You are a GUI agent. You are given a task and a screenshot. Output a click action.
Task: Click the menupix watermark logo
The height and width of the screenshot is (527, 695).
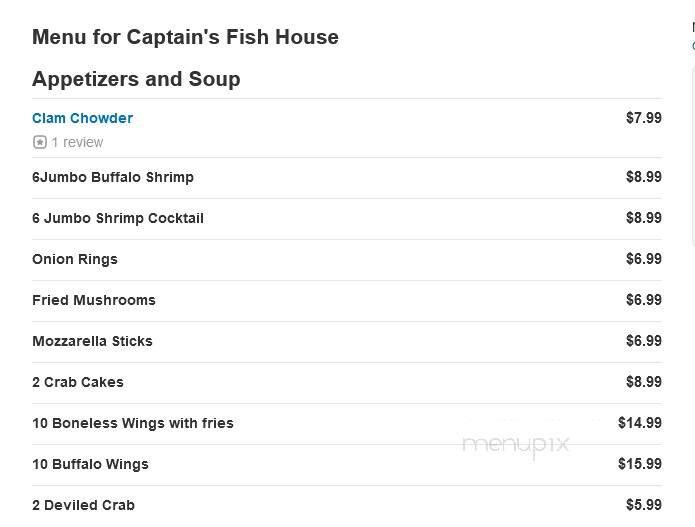click(x=516, y=445)
